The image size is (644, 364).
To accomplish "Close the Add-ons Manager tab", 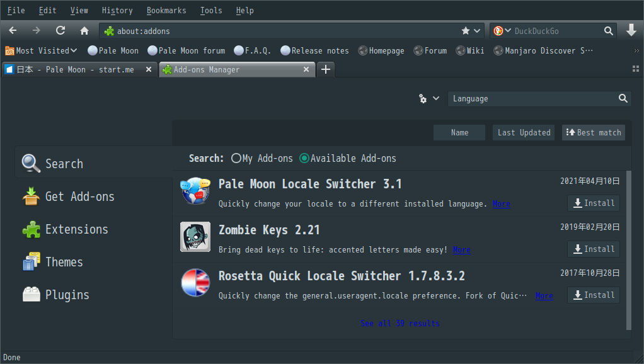I will click(x=306, y=69).
